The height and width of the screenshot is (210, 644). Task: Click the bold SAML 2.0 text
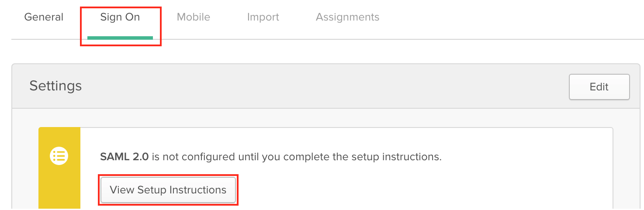click(x=125, y=156)
